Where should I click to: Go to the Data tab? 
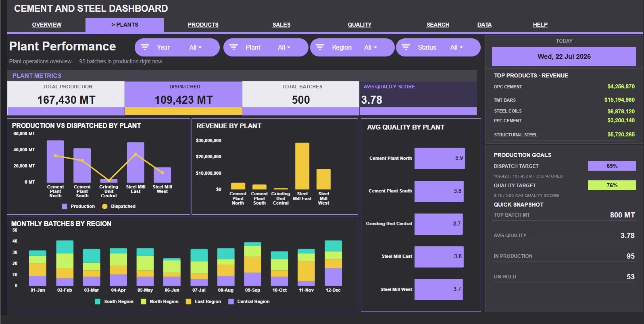(x=484, y=25)
